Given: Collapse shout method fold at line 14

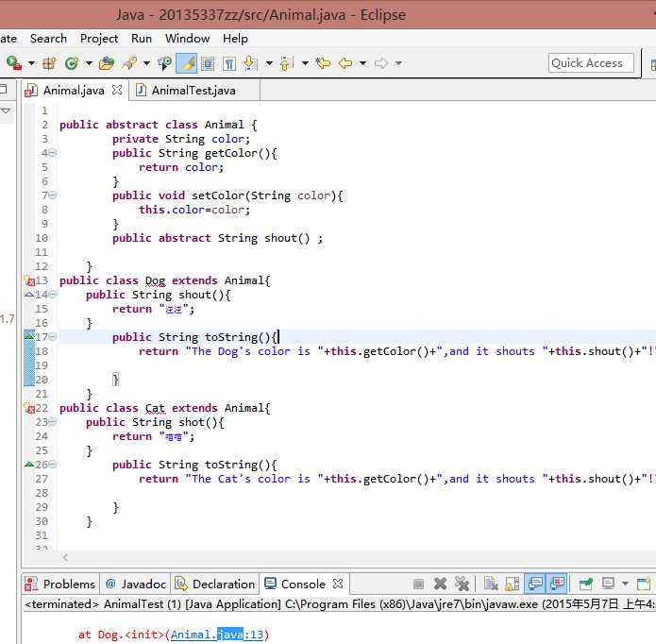Looking at the screenshot, I should coord(53,295).
